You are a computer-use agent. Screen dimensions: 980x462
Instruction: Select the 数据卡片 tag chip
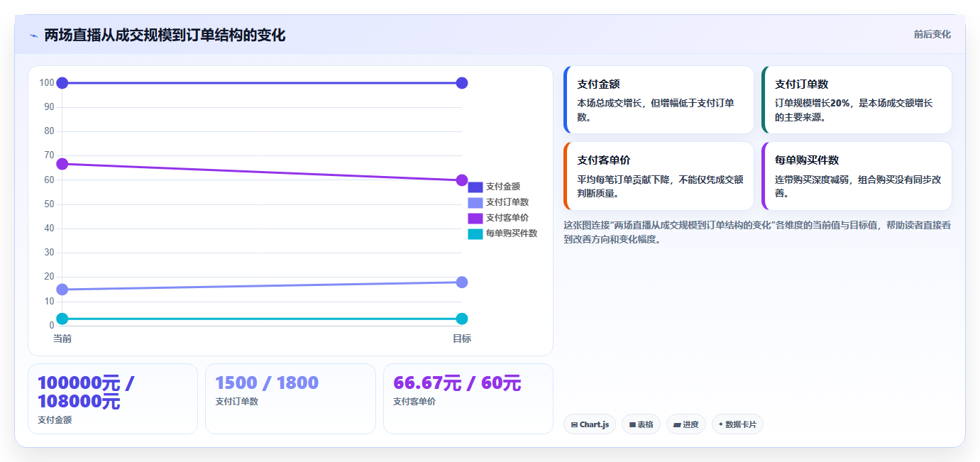point(737,424)
